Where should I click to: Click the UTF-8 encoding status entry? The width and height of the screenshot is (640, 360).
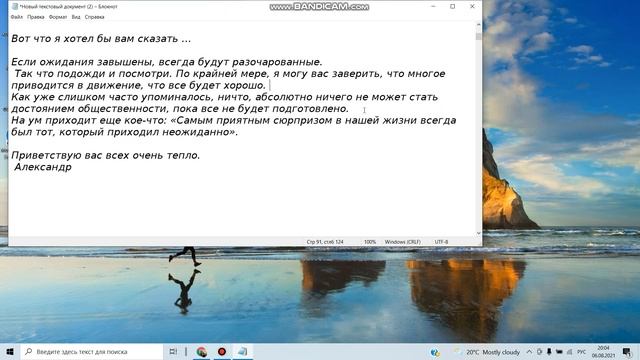pos(441,242)
